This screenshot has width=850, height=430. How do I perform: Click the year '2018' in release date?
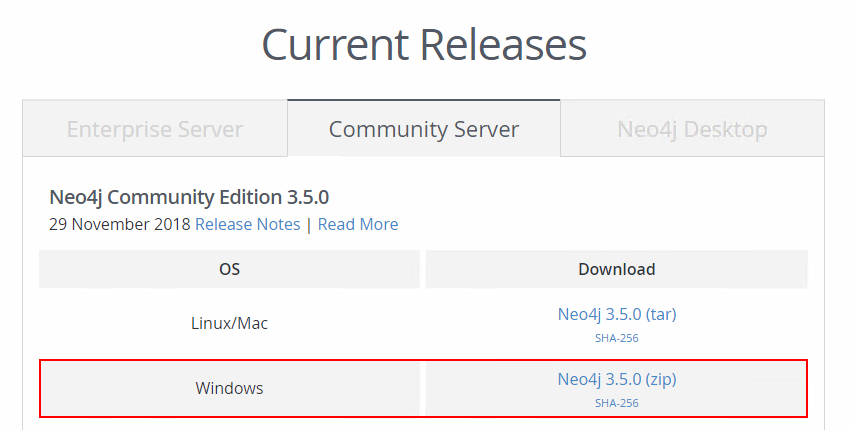click(171, 224)
